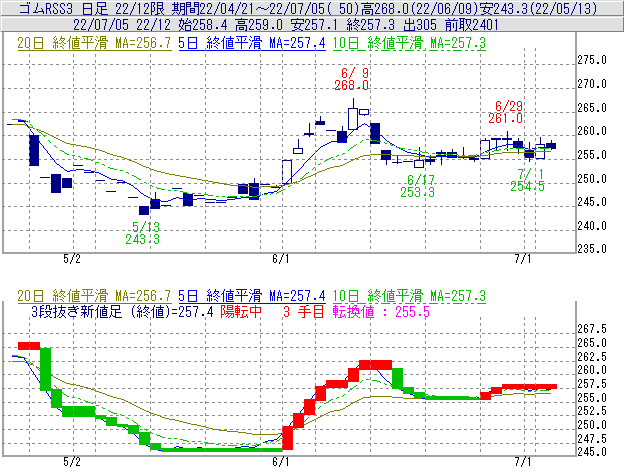Click the open price 始258.4
This screenshot has height=475, width=624.
203,25
